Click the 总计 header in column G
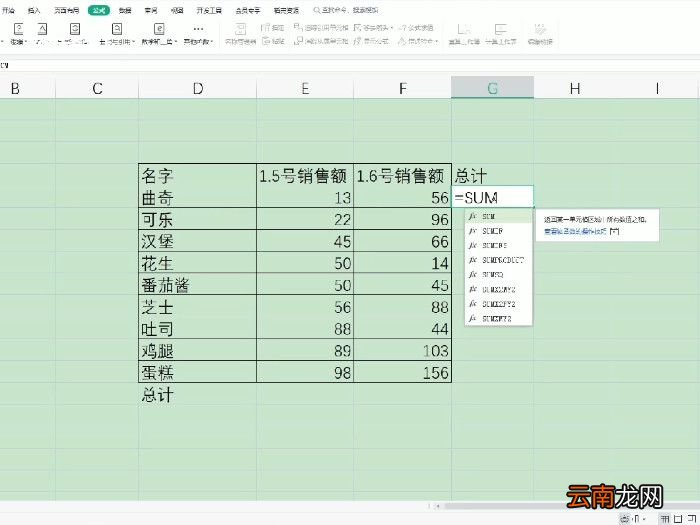700x525 pixels. (492, 175)
